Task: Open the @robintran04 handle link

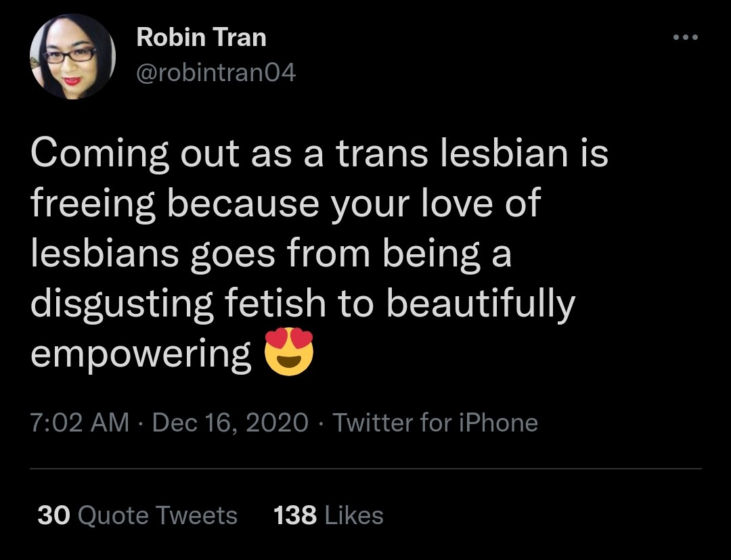Action: pos(216,72)
